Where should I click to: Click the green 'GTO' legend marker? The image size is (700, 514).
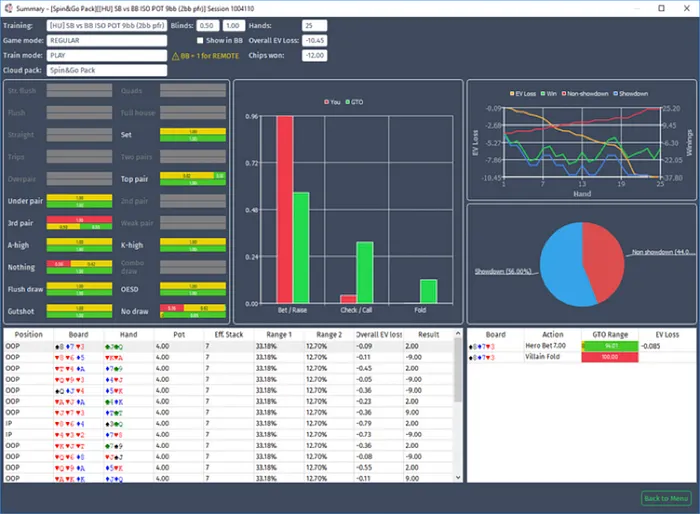[x=350, y=102]
